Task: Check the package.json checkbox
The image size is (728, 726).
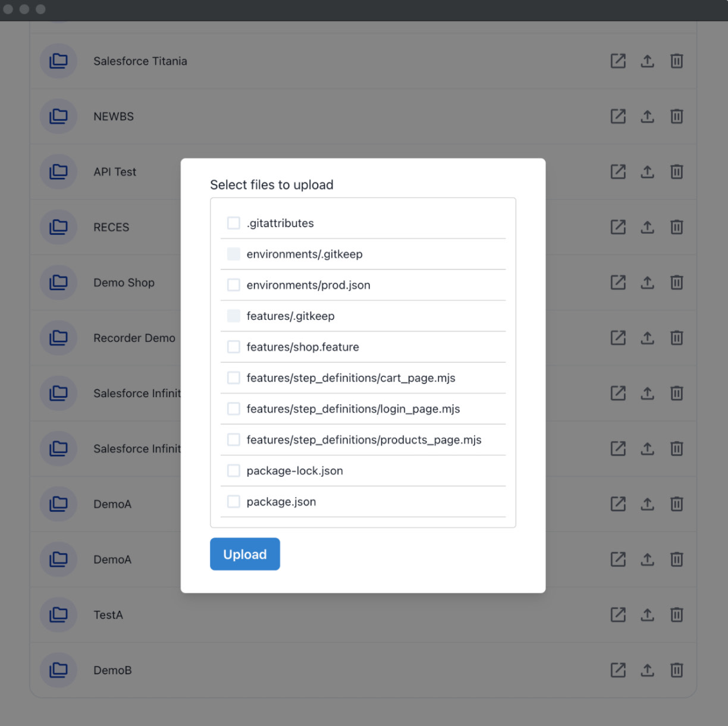Action: (234, 502)
